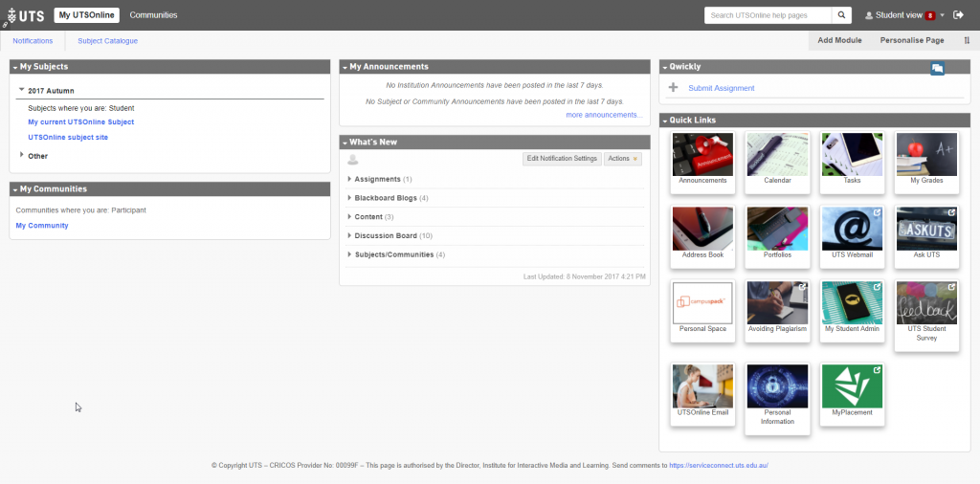Collapse the Quick Links module
The width and height of the screenshot is (980, 484).
664,121
